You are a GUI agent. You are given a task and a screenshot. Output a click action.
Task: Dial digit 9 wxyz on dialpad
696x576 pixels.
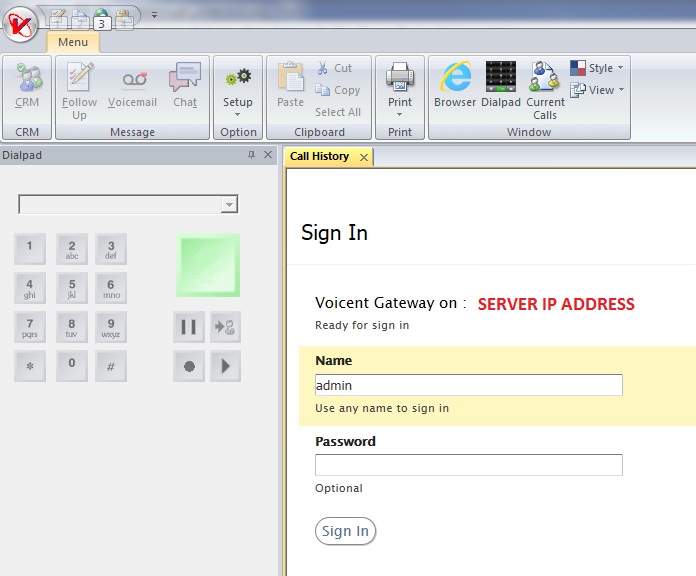pos(111,327)
